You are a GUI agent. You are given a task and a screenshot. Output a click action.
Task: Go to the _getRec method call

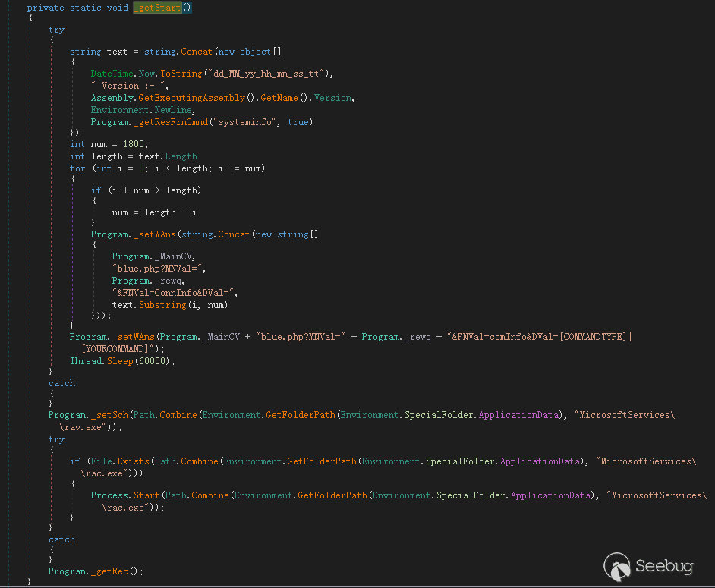coord(109,571)
